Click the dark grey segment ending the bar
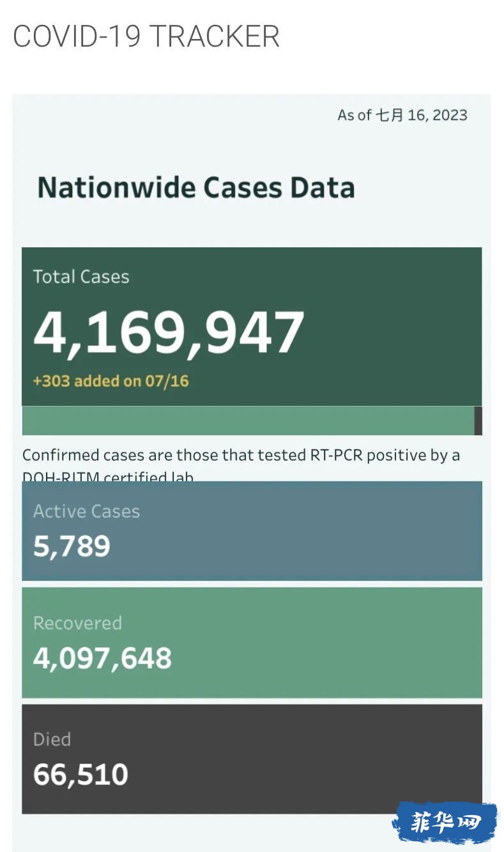The image size is (504, 852). click(x=478, y=421)
